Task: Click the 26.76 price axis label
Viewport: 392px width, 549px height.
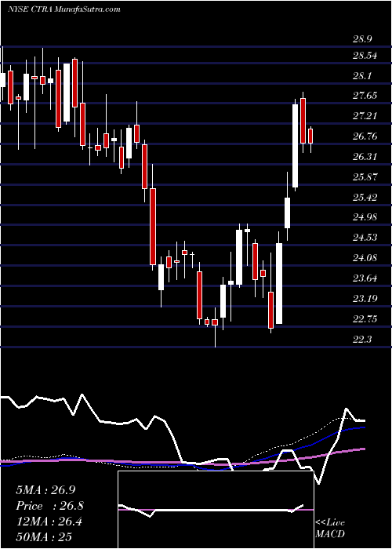Action: pyautogui.click(x=365, y=136)
